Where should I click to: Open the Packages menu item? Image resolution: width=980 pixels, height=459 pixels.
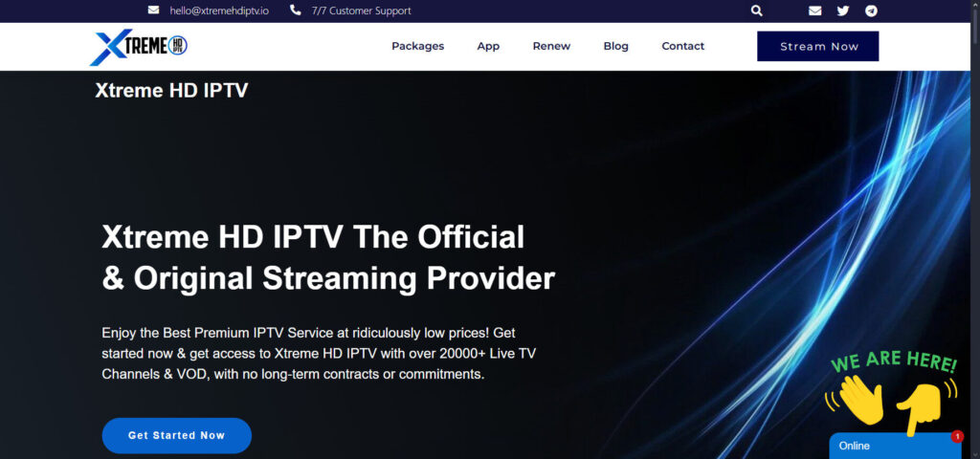(x=417, y=46)
